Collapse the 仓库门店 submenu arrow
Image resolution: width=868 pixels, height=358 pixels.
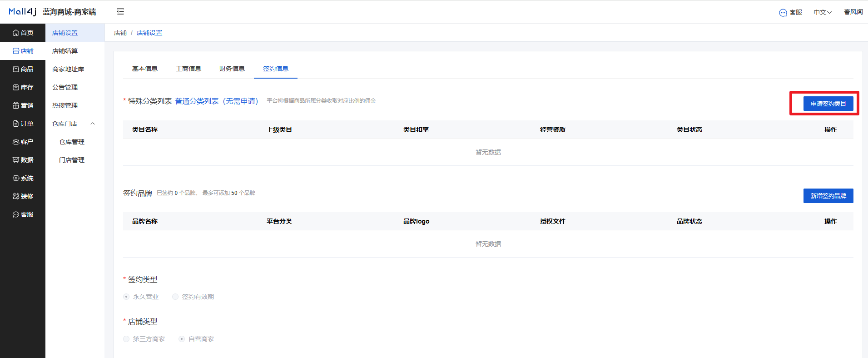(x=93, y=124)
